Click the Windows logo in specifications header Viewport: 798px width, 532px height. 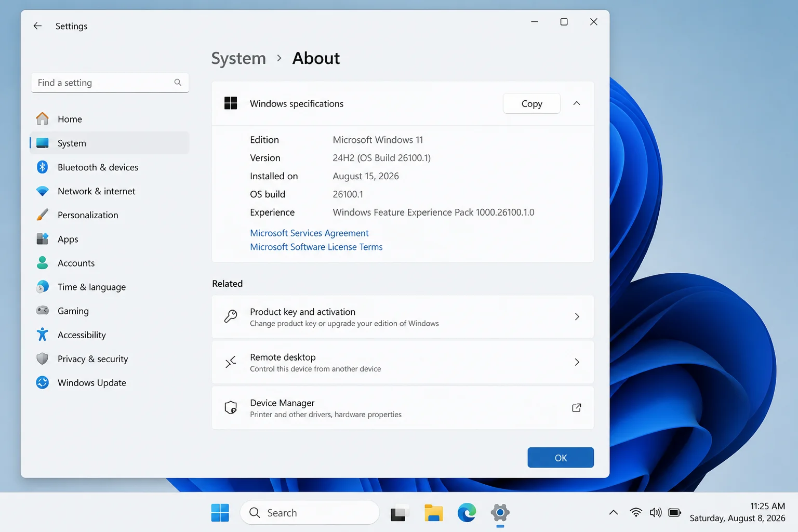231,103
